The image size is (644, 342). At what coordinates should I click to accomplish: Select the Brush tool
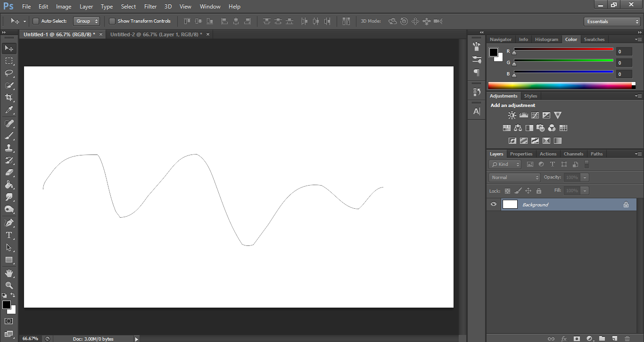click(x=8, y=134)
